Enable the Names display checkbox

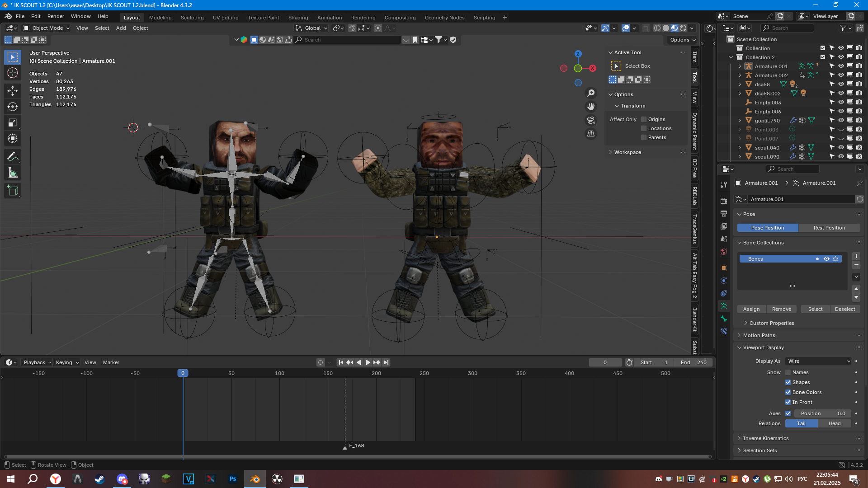click(x=788, y=372)
